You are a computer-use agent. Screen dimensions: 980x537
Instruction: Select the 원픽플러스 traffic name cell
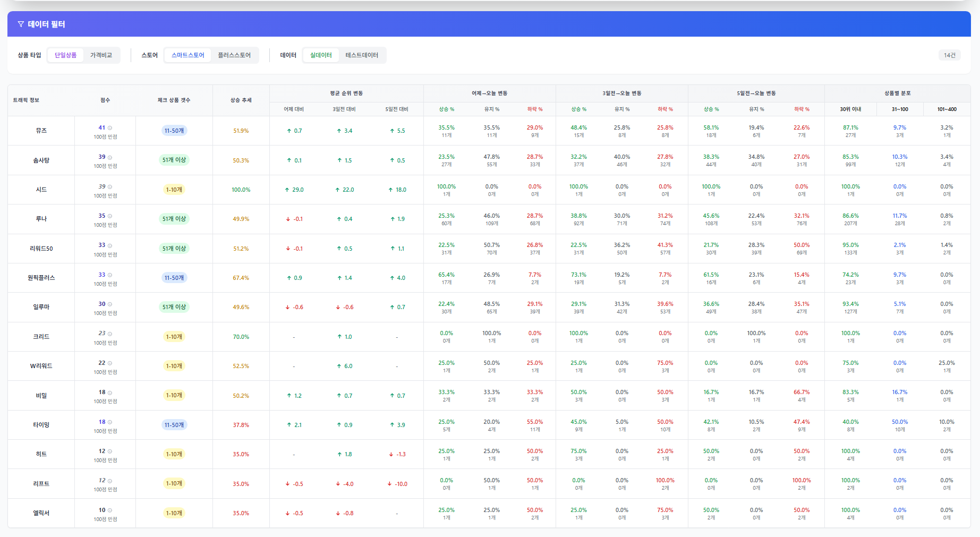[41, 278]
